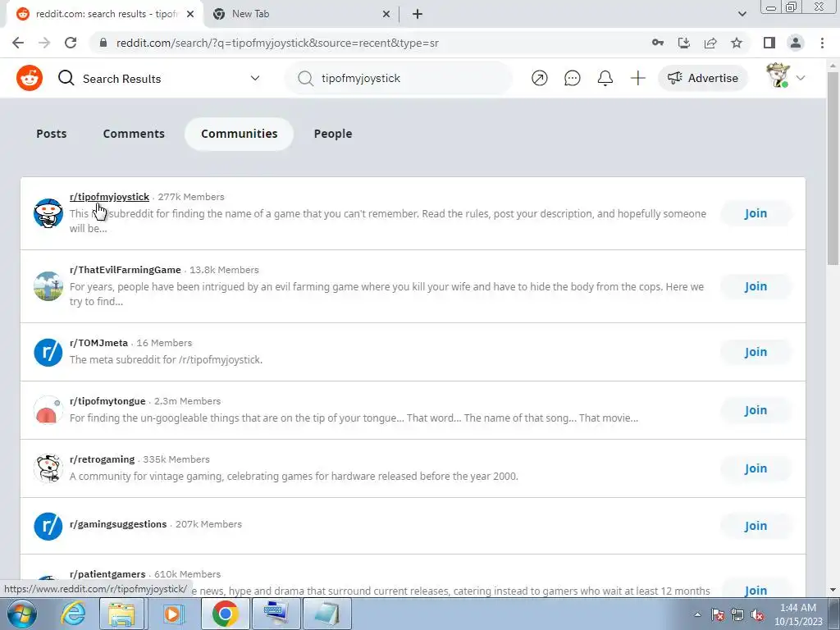Screen dimensions: 840x630
Task: Join the r/gamingsuggestions community
Action: 756,526
